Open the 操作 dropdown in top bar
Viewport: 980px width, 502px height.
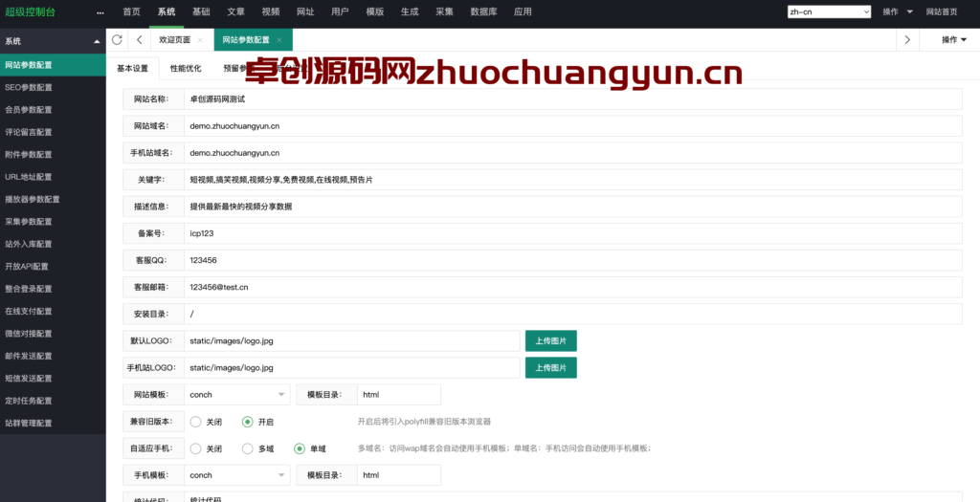[x=898, y=11]
